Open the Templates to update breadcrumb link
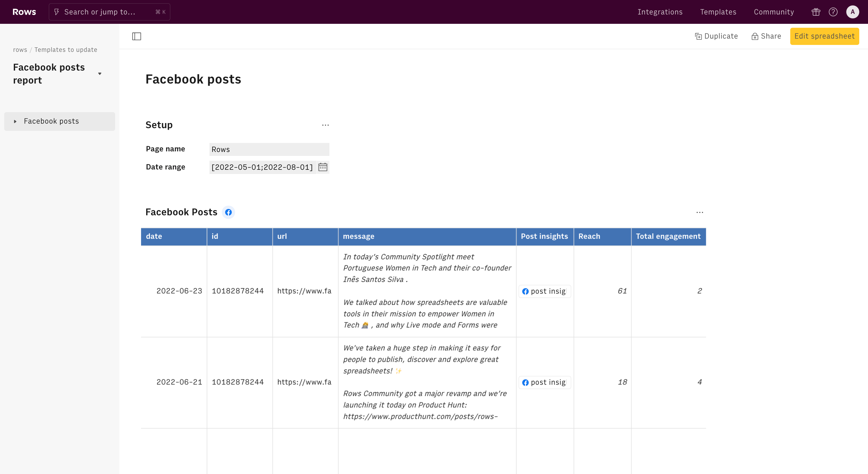 pyautogui.click(x=66, y=50)
